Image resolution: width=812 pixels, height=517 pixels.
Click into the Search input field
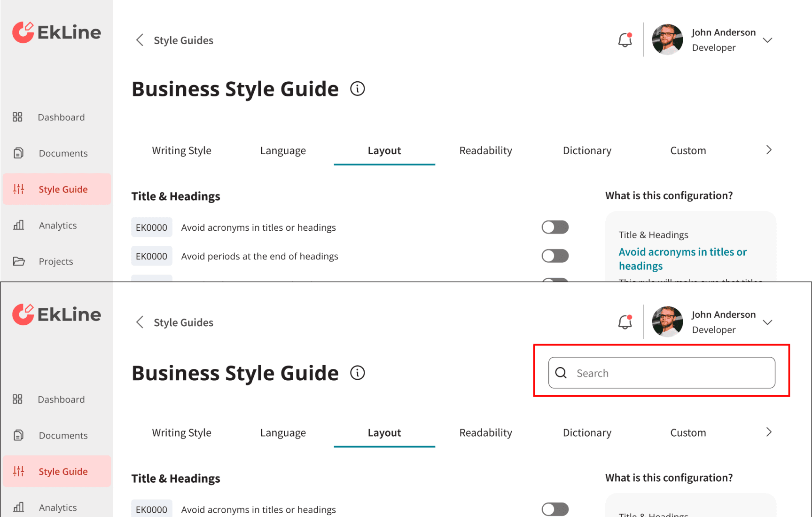pos(662,373)
